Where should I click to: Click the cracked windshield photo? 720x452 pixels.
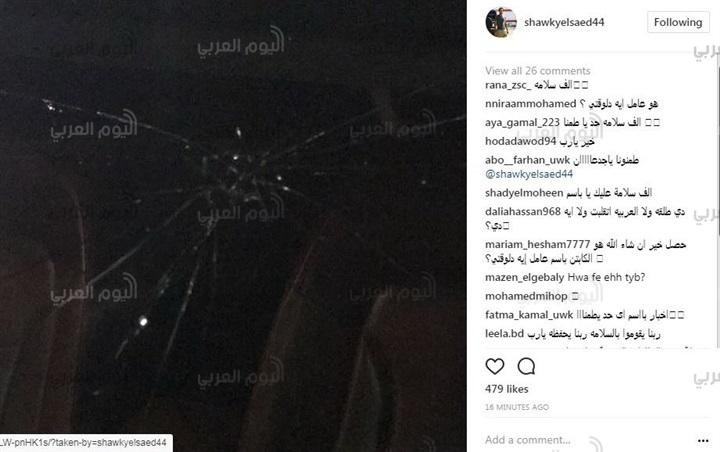[x=233, y=226]
